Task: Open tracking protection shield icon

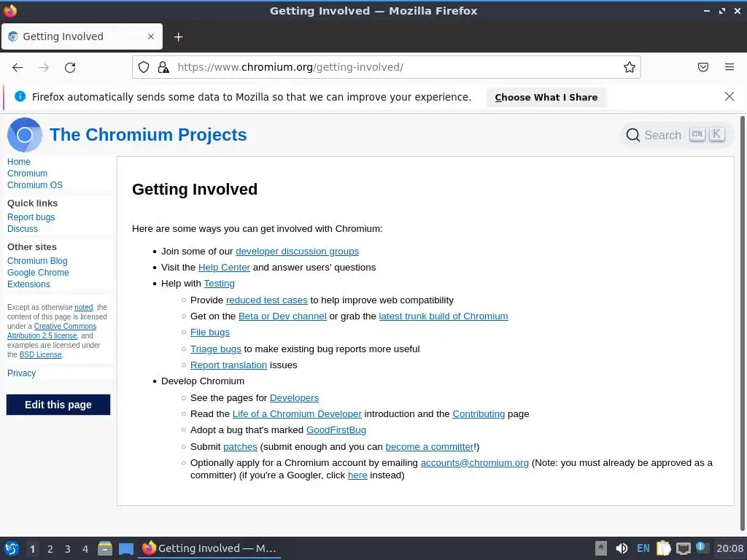Action: pyautogui.click(x=144, y=67)
